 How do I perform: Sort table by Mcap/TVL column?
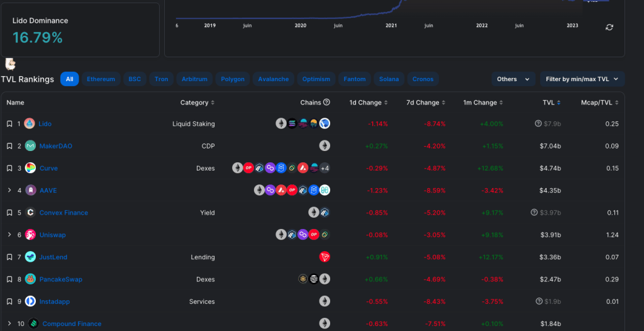(x=600, y=103)
